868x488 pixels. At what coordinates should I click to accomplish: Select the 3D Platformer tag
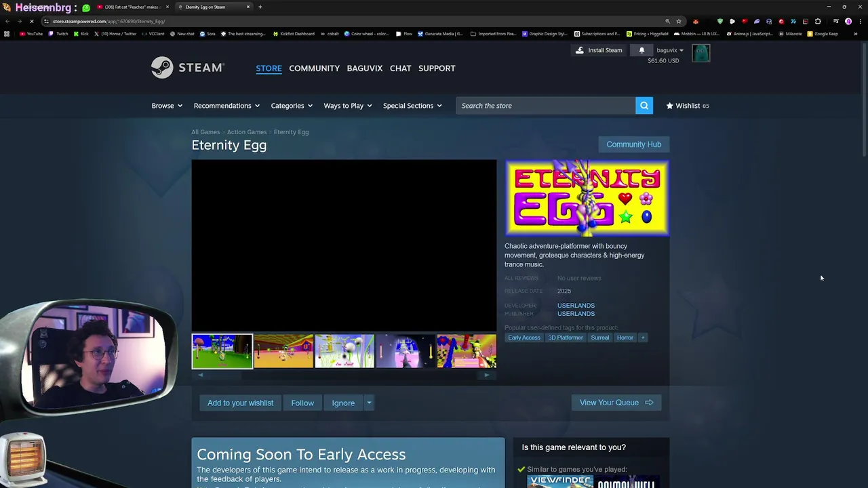tap(566, 338)
